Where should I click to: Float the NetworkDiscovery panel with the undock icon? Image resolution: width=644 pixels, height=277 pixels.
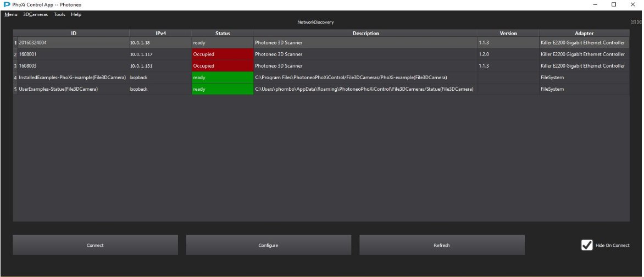click(x=634, y=22)
